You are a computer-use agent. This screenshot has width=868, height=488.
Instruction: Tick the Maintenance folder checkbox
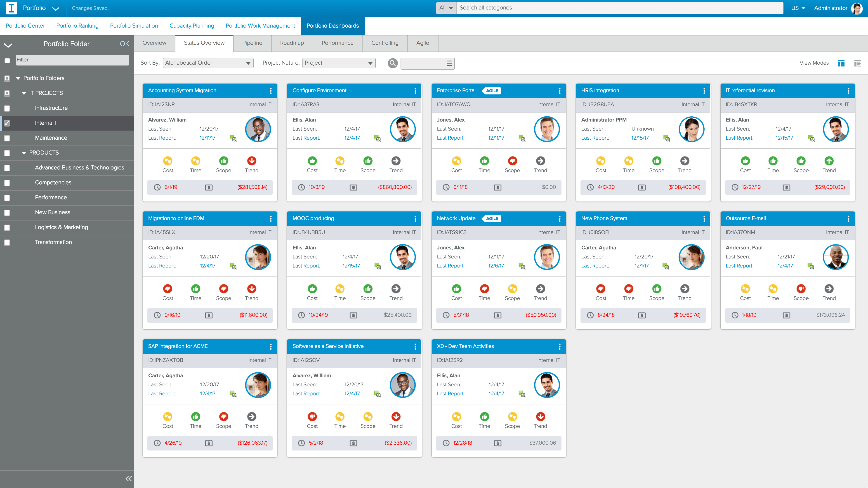pyautogui.click(x=7, y=138)
